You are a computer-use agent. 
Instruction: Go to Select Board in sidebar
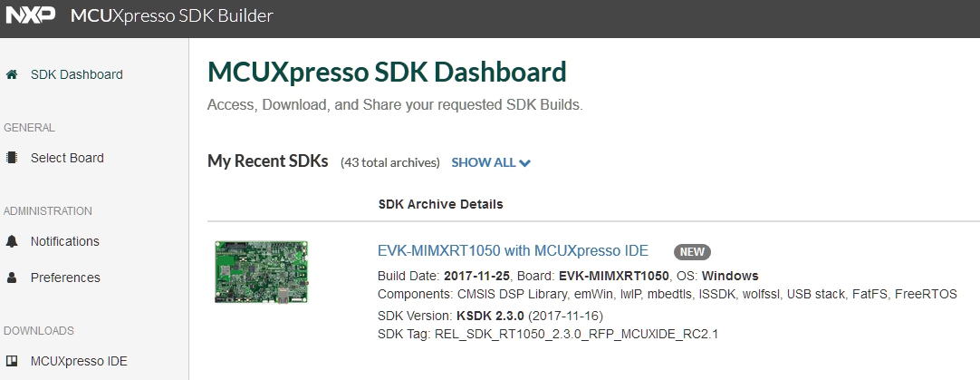pos(67,158)
